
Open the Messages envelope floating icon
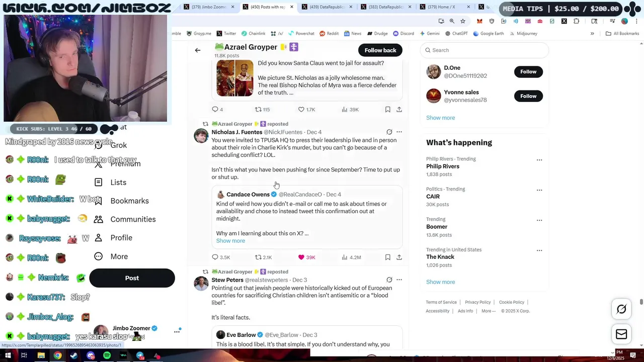pyautogui.click(x=621, y=334)
